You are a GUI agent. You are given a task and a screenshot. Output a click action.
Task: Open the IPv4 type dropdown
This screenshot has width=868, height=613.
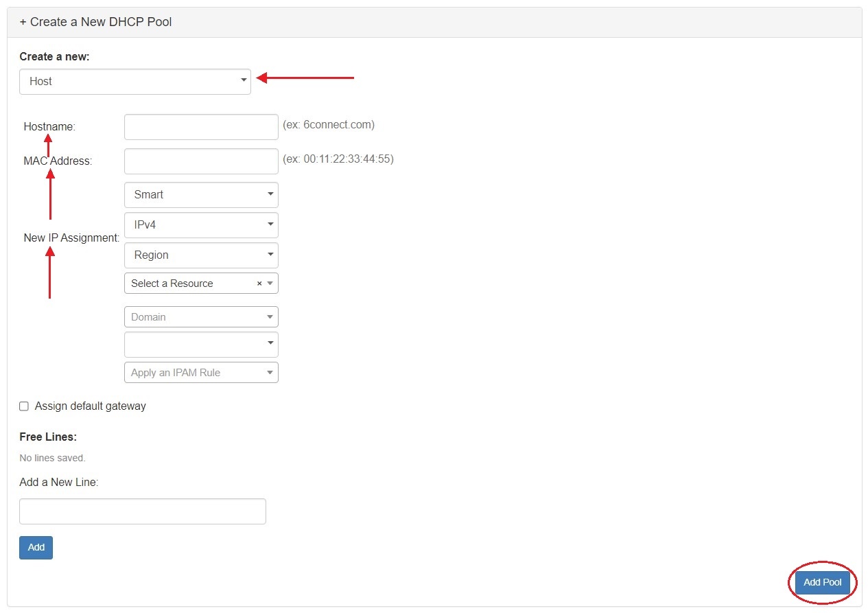(201, 225)
